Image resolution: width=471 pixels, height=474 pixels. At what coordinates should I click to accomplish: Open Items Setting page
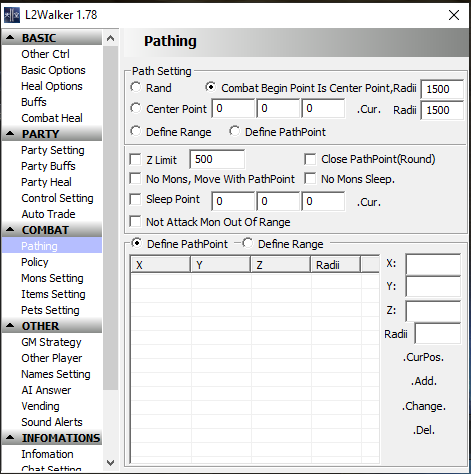point(53,294)
